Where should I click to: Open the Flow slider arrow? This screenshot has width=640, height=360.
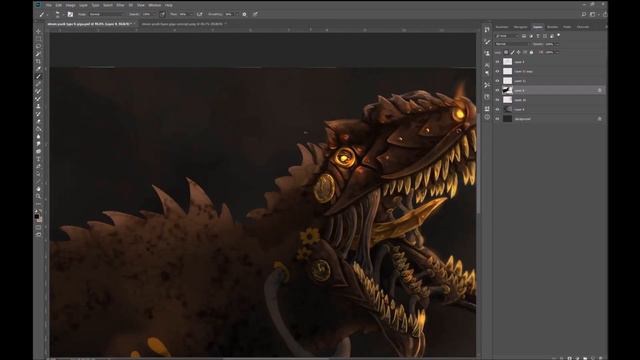pyautogui.click(x=191, y=14)
